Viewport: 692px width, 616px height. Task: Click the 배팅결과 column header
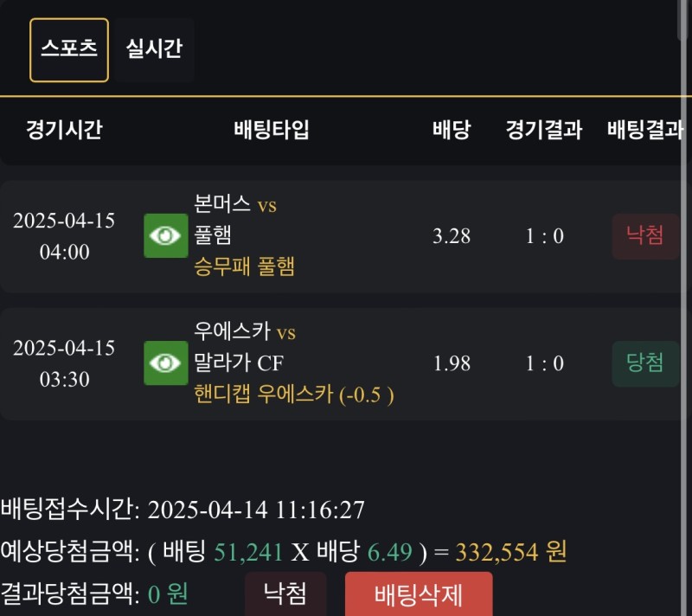click(x=644, y=131)
